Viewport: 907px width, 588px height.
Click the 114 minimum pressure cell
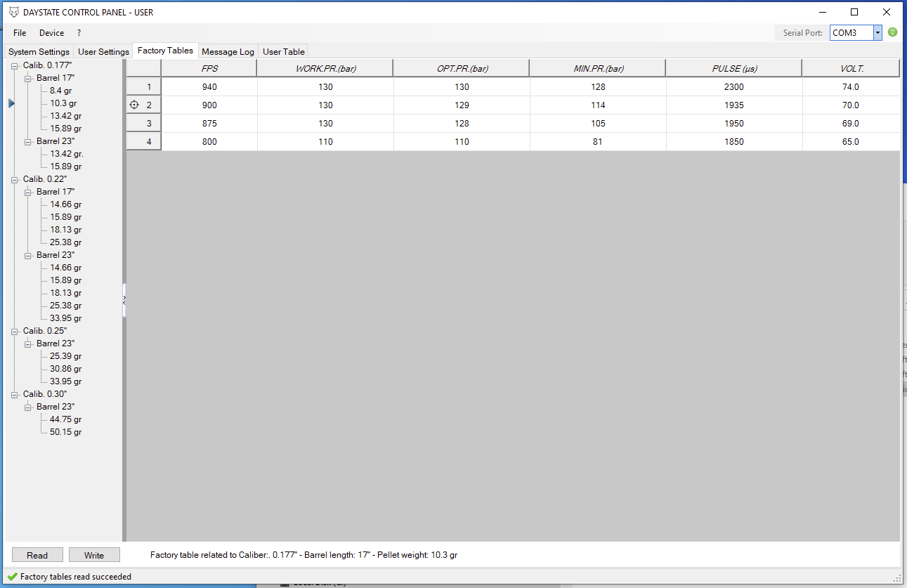pos(598,105)
